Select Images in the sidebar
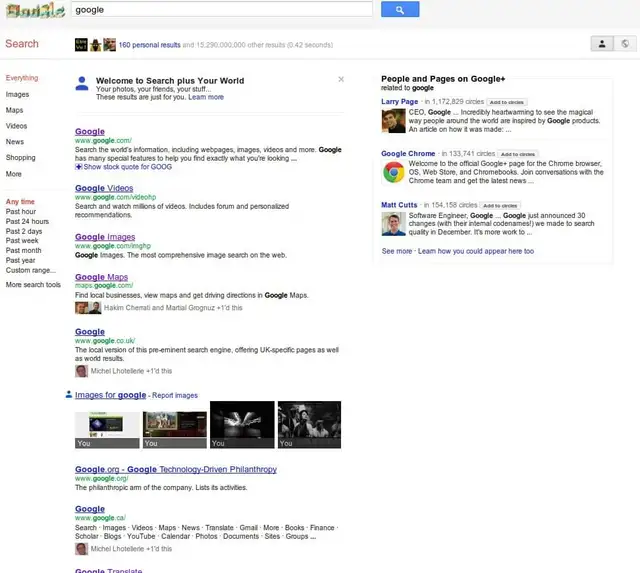The image size is (640, 573). point(17,94)
